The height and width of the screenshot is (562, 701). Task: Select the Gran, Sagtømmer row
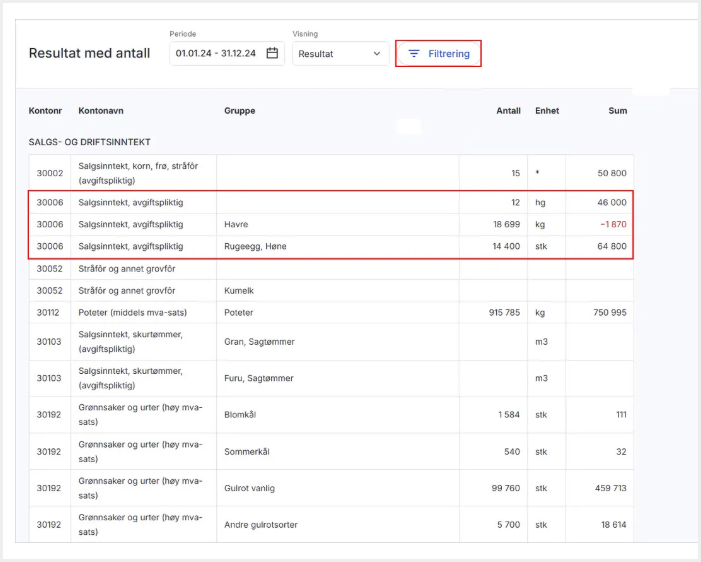coord(259,341)
